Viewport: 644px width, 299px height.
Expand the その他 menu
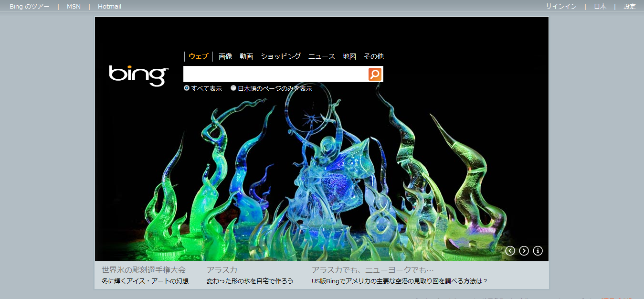[373, 56]
